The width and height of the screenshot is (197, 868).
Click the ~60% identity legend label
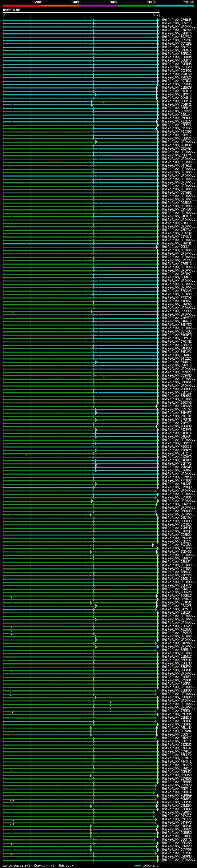coord(113,2)
